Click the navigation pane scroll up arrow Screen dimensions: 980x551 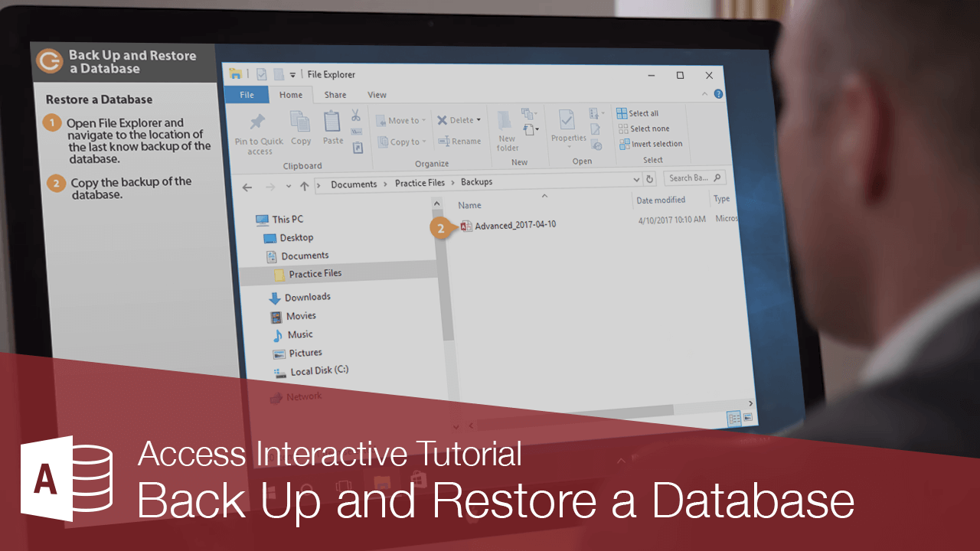[x=437, y=203]
